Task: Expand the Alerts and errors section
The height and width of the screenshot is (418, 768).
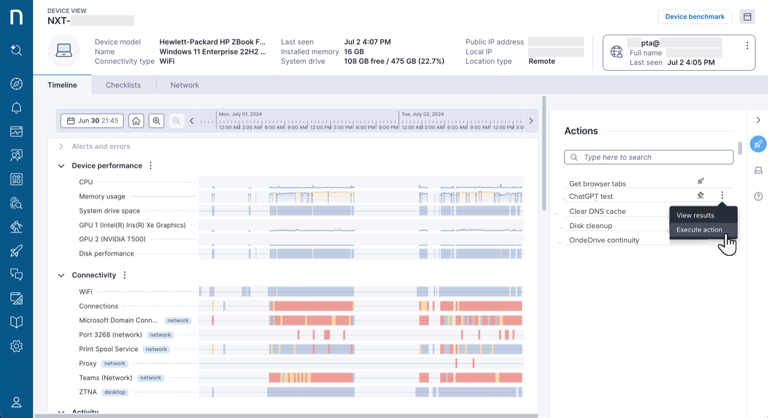Action: [x=61, y=147]
